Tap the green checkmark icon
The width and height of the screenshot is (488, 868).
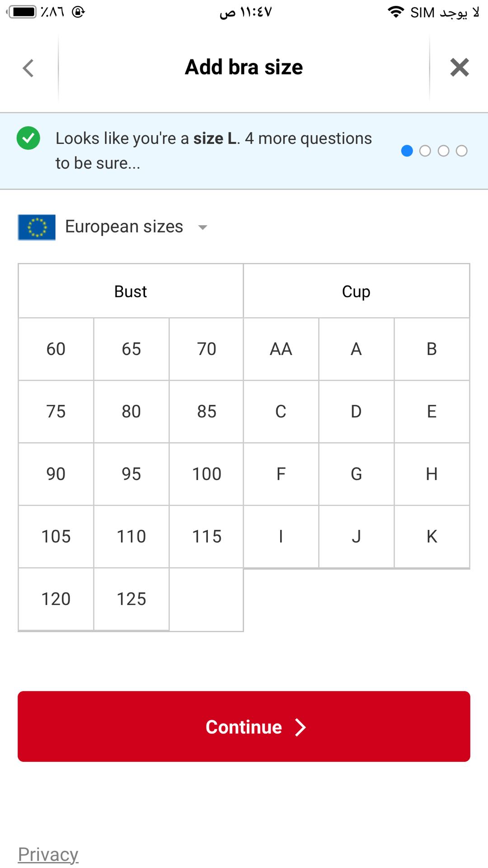tap(28, 138)
